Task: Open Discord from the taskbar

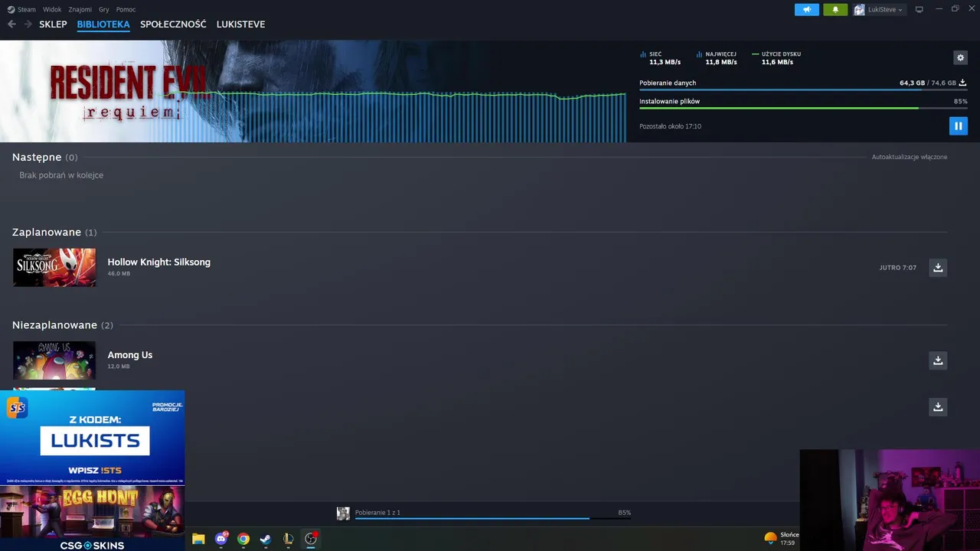Action: click(221, 539)
